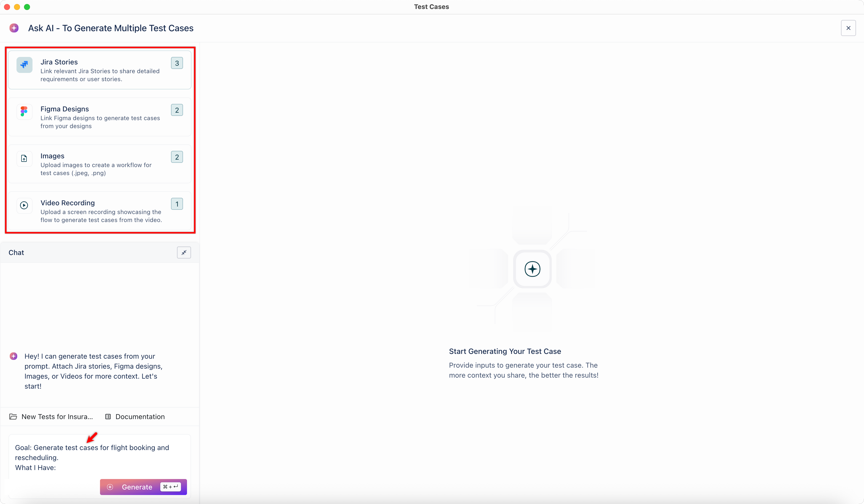
Task: Close the Ask AI dialog
Action: click(x=848, y=28)
